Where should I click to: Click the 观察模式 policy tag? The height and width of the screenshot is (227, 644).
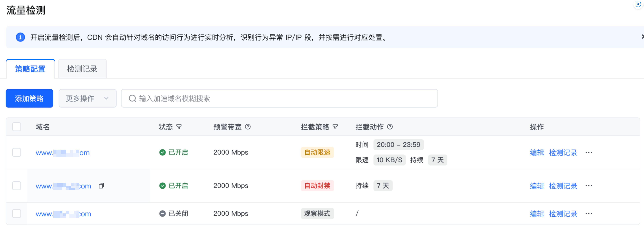[x=317, y=213]
